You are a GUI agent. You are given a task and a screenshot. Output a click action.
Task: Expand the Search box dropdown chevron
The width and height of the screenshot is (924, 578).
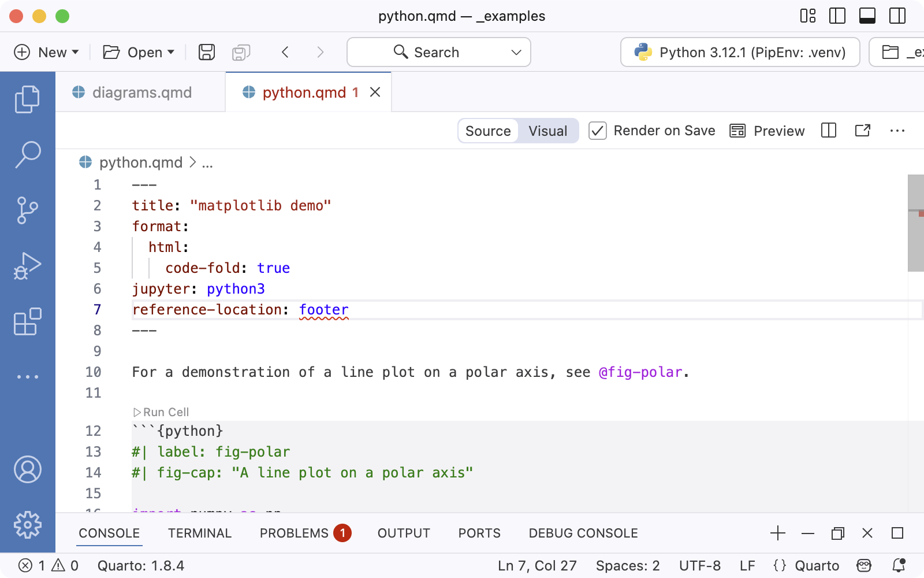point(516,52)
